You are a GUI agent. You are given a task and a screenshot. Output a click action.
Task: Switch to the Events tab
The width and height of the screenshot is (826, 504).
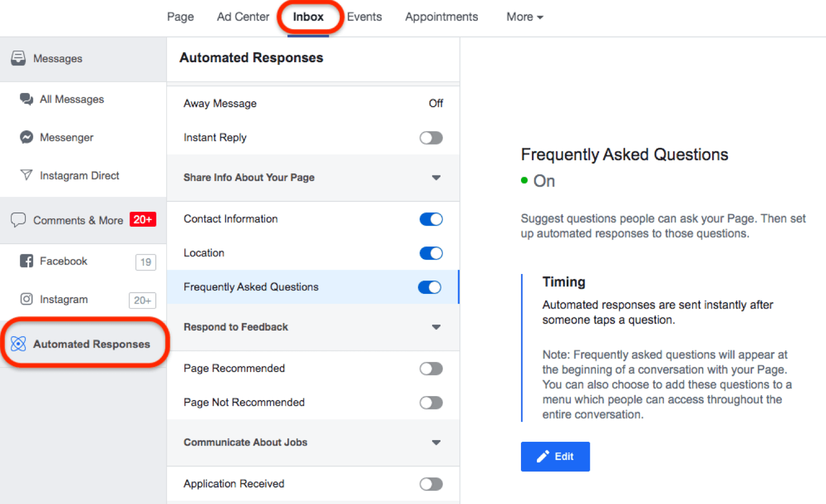364,17
